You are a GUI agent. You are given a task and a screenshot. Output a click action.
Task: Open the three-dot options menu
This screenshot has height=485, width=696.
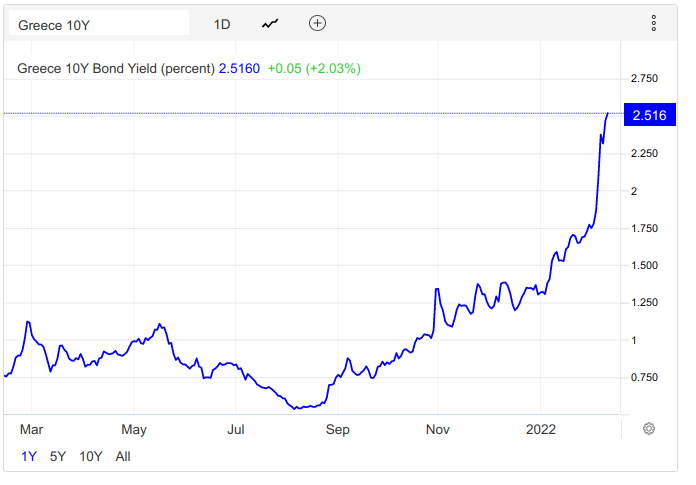[654, 23]
